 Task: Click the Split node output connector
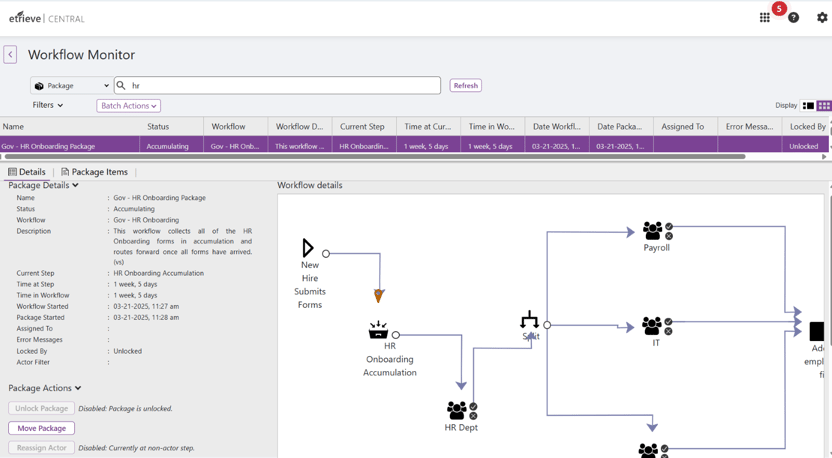(547, 325)
